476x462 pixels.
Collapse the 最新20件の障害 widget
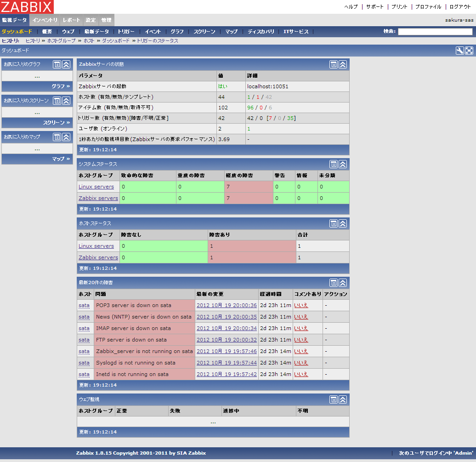tap(343, 283)
